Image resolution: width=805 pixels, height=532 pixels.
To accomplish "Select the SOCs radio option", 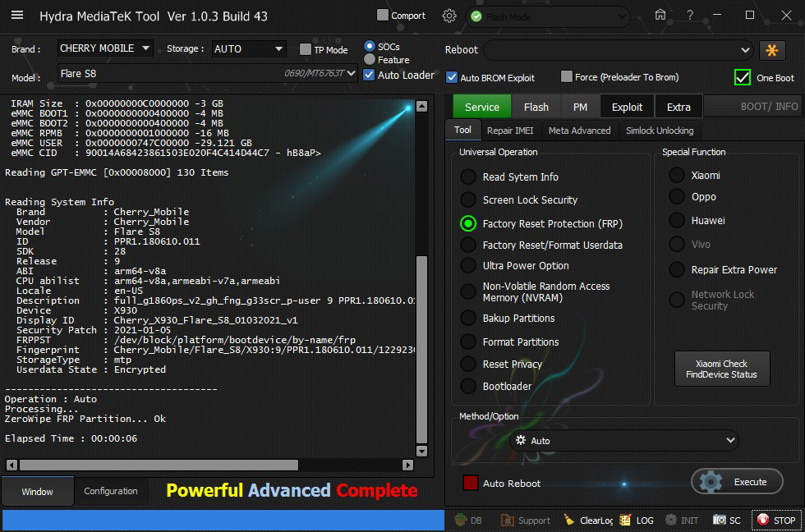I will [x=369, y=46].
